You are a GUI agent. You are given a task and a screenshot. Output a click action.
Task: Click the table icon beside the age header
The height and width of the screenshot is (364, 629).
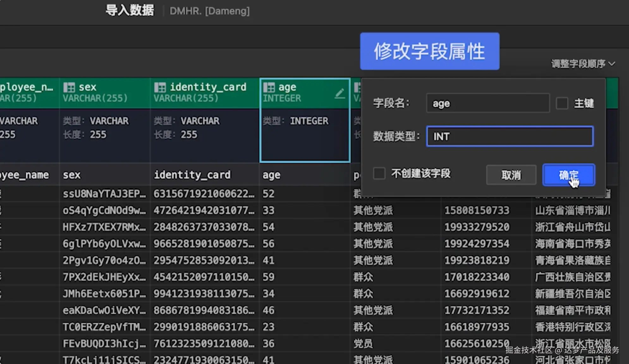coord(269,87)
